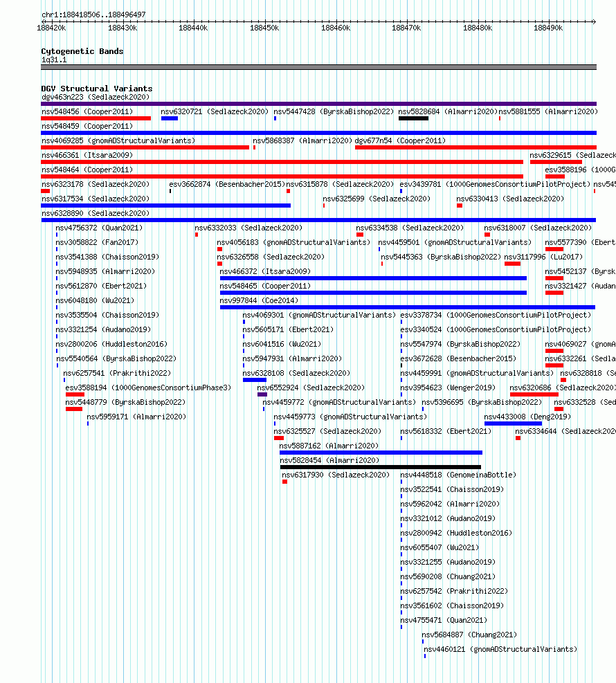Click the blue bar under nsv6317534

coord(165,206)
